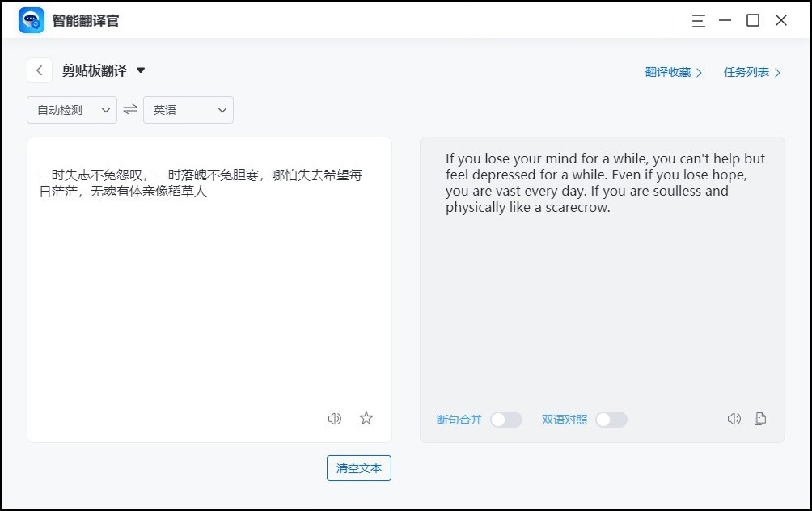The width and height of the screenshot is (812, 511).
Task: Play audio of the English translation
Action: 734,419
